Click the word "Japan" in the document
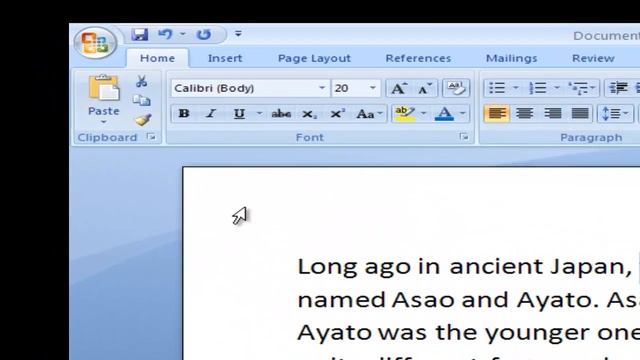 click(x=587, y=267)
